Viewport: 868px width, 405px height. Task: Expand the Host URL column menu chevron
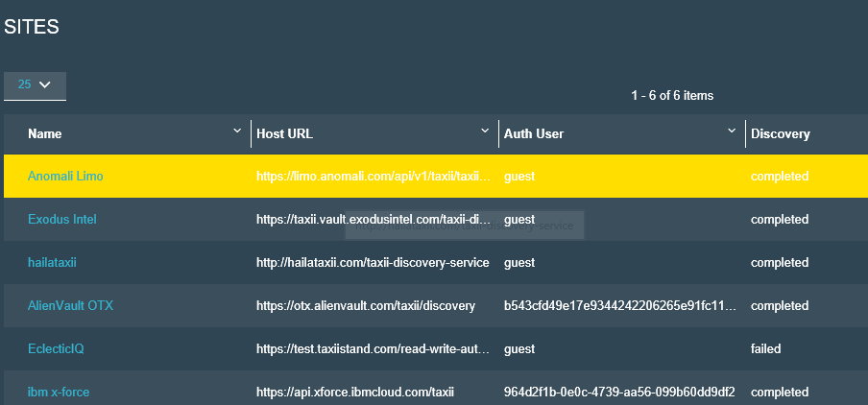[485, 131]
